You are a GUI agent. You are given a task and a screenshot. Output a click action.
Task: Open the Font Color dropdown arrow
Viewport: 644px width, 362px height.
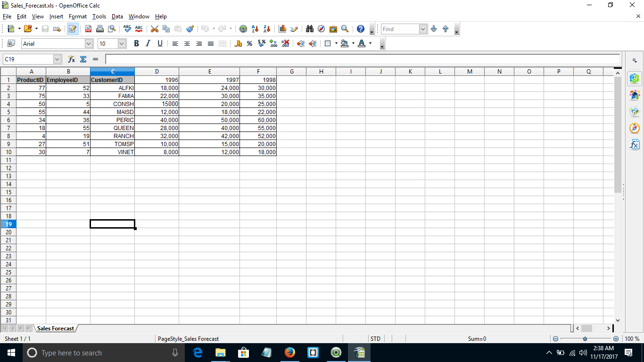click(370, 44)
